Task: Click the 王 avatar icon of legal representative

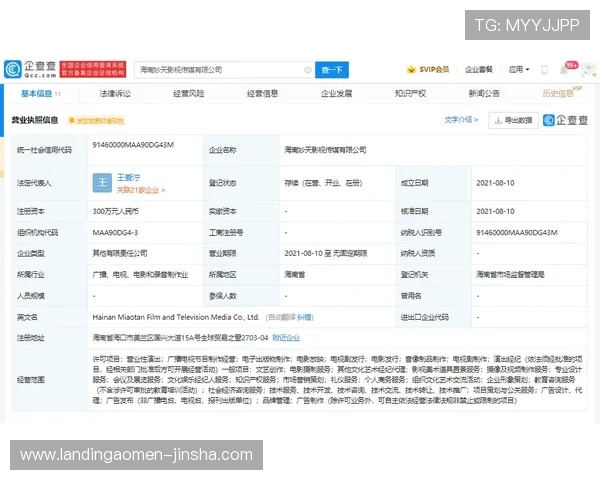Action: click(x=102, y=183)
